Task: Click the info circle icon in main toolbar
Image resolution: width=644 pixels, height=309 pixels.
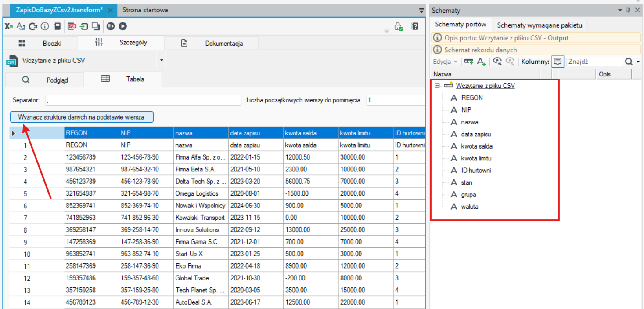Action: point(45,26)
